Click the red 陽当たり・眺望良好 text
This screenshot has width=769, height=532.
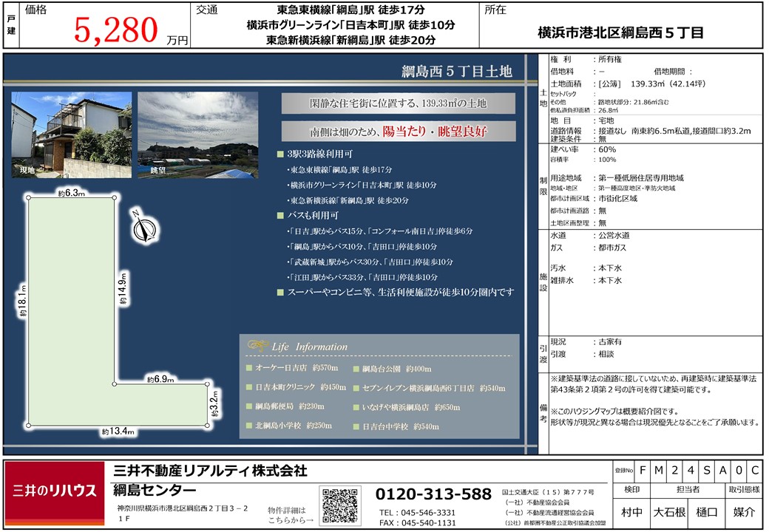438,132
